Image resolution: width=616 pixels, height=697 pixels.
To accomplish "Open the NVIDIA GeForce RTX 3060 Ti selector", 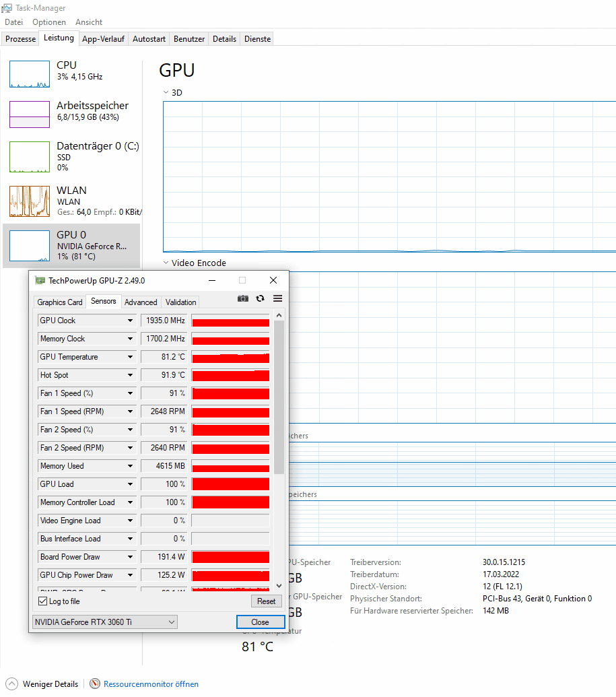I will tap(105, 622).
